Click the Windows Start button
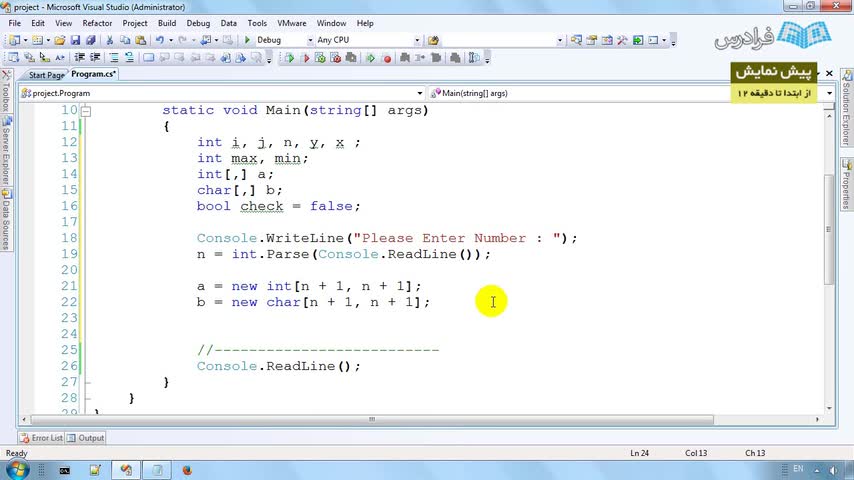This screenshot has height=480, width=854. coord(17,470)
